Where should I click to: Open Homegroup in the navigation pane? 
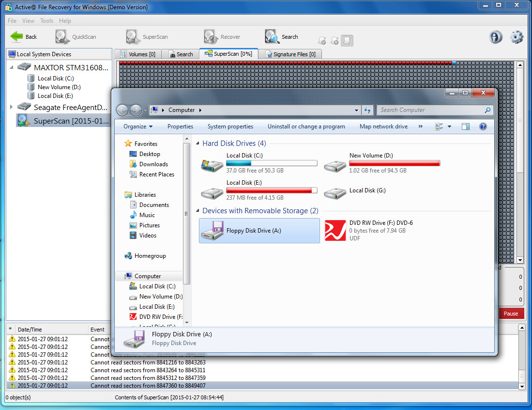point(150,256)
